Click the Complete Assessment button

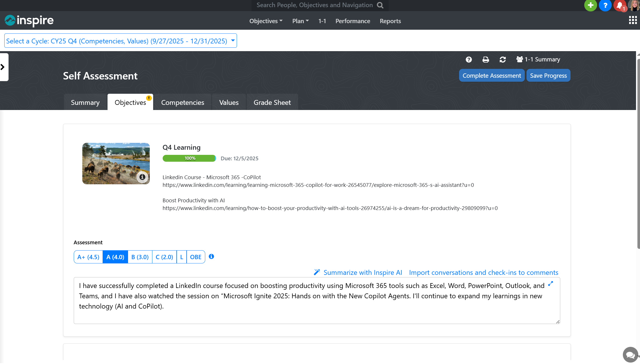491,75
